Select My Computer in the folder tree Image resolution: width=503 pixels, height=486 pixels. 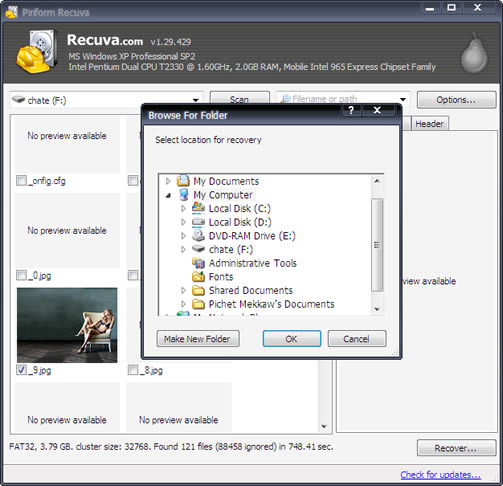(x=223, y=195)
